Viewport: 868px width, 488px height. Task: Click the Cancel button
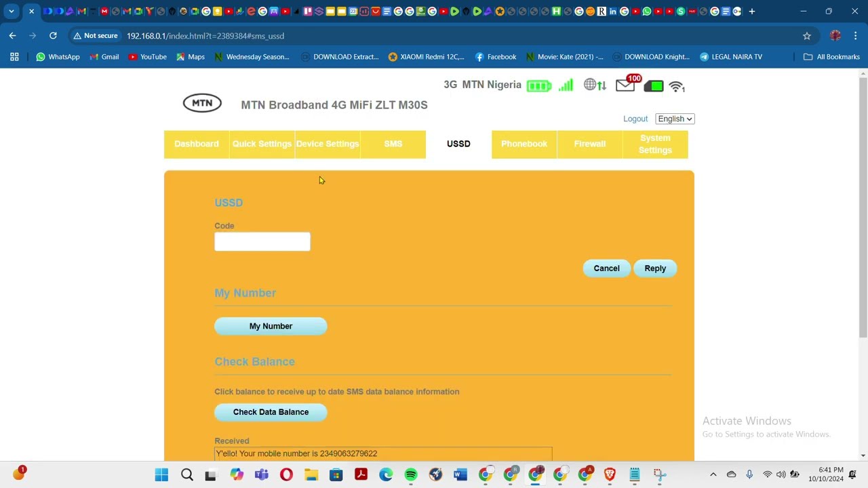tap(606, 268)
